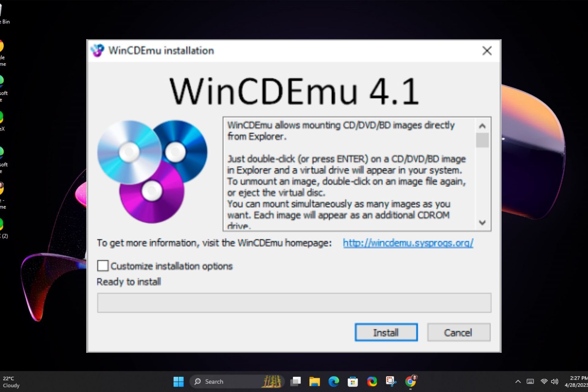Click the taskbar Search box
This screenshot has width=588, height=392.
(x=237, y=382)
